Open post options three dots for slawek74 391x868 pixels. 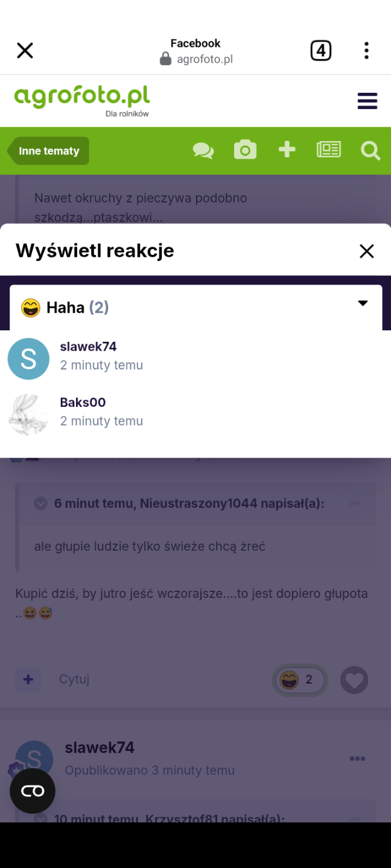(x=357, y=758)
